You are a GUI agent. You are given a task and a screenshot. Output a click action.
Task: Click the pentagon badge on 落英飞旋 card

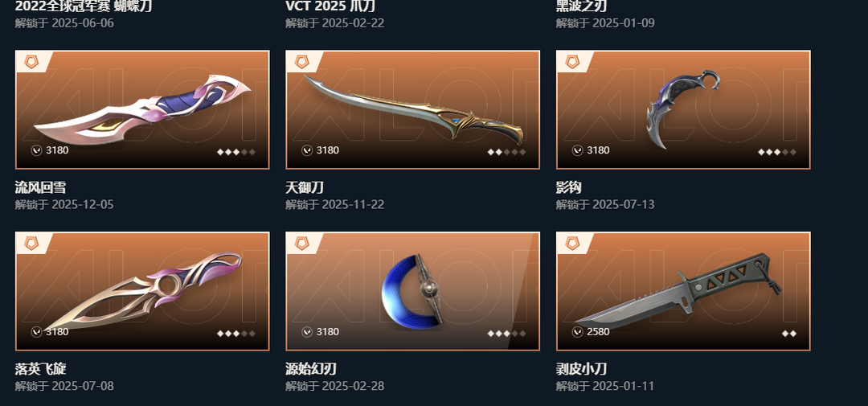pyautogui.click(x=31, y=243)
